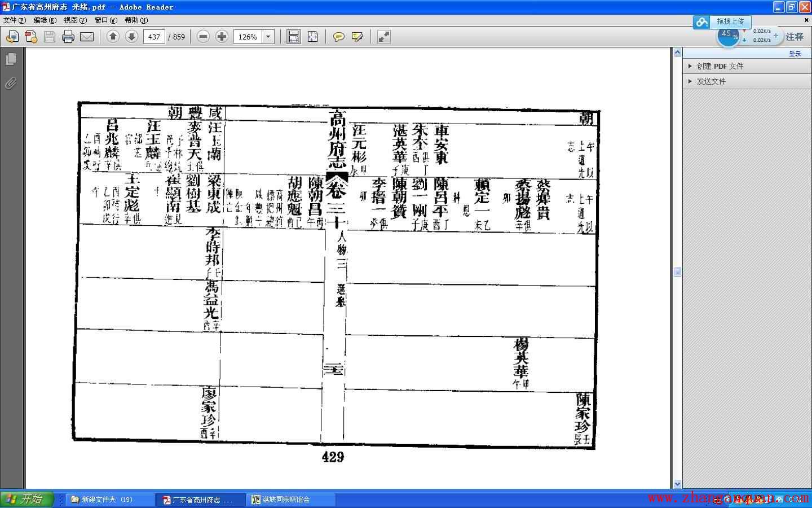812x508 pixels.
Task: Click the 126% zoom value field
Action: (248, 37)
